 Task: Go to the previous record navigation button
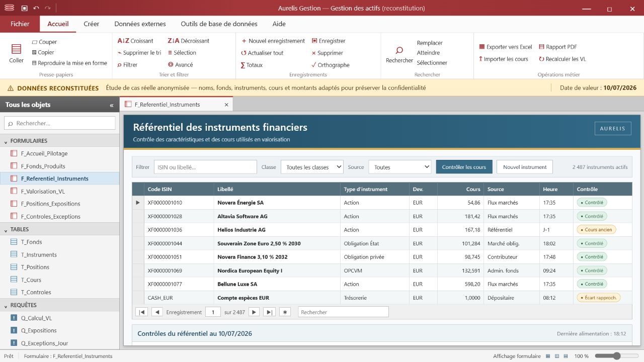[157, 312]
